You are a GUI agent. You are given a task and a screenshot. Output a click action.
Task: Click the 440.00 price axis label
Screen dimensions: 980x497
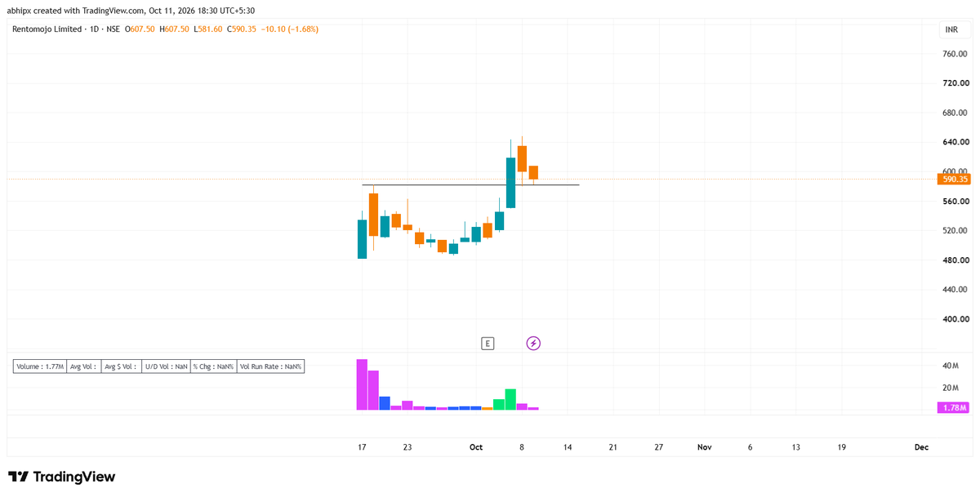pos(955,290)
